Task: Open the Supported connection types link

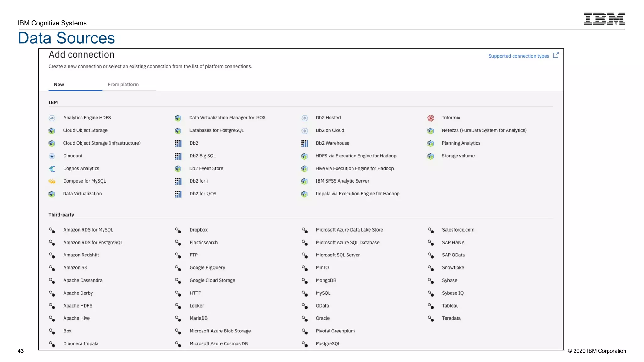Action: pyautogui.click(x=519, y=56)
